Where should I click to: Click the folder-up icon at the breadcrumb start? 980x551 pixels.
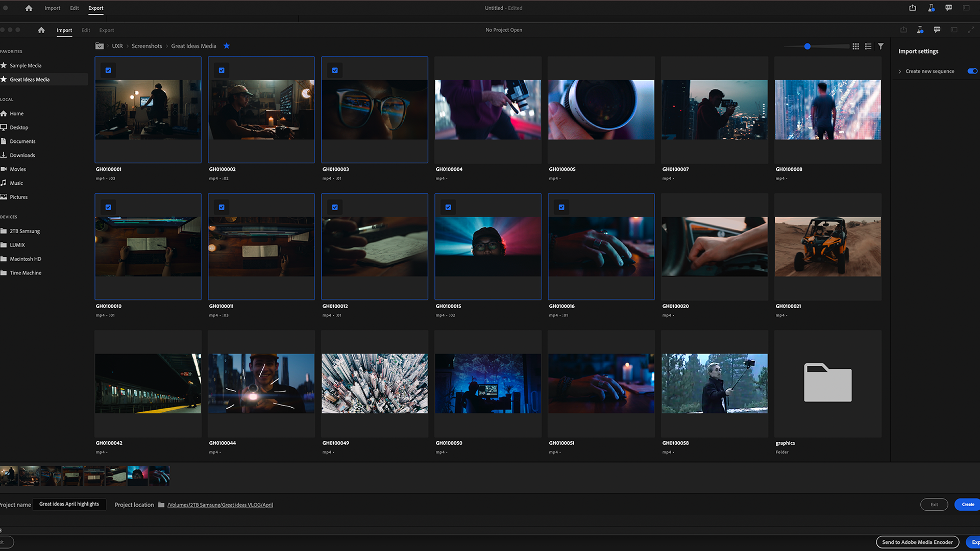pyautogui.click(x=100, y=46)
